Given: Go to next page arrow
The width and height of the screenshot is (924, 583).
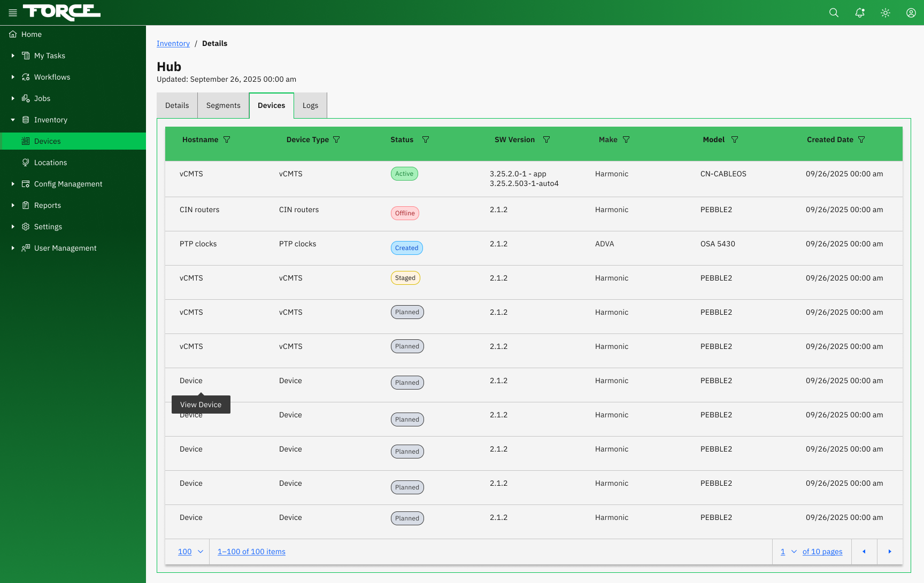Looking at the screenshot, I should [x=890, y=551].
